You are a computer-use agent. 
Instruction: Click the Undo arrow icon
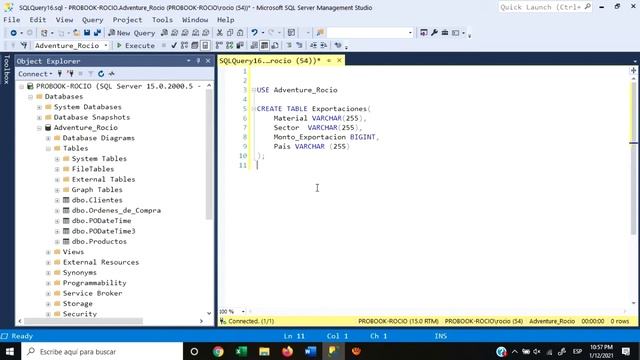[254, 33]
